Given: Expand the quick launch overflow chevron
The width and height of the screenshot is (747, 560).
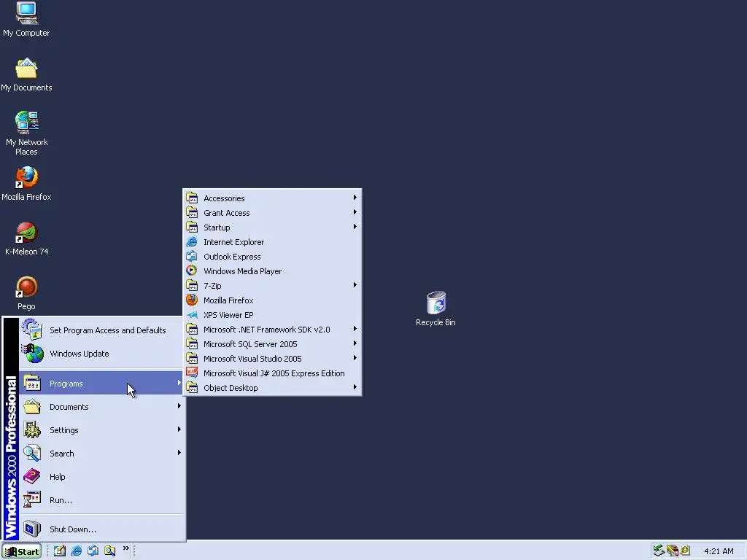Looking at the screenshot, I should (125, 548).
